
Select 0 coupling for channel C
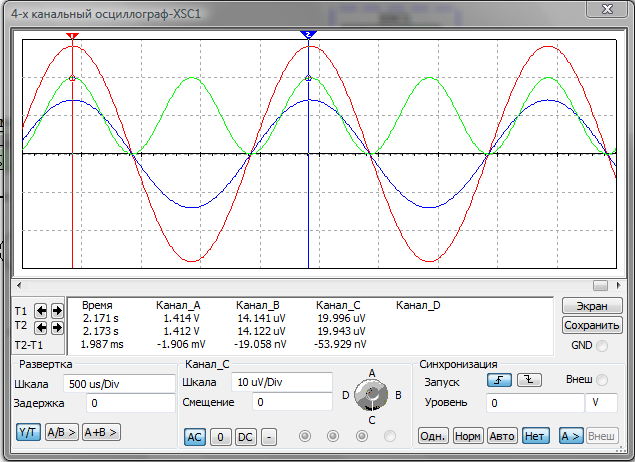click(x=220, y=437)
